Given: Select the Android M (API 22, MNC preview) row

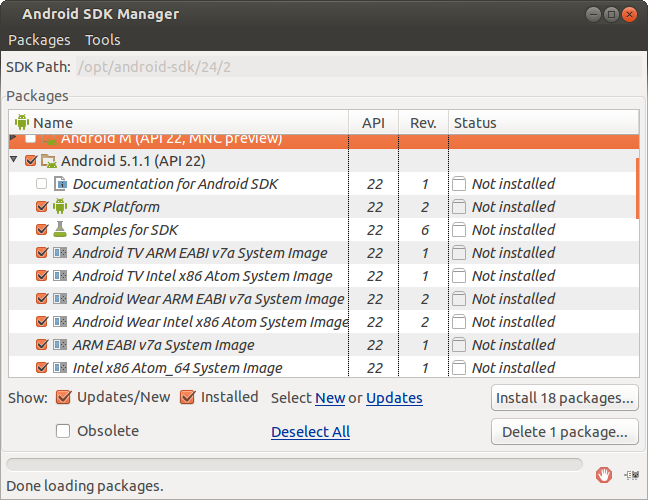Looking at the screenshot, I should 324,141.
